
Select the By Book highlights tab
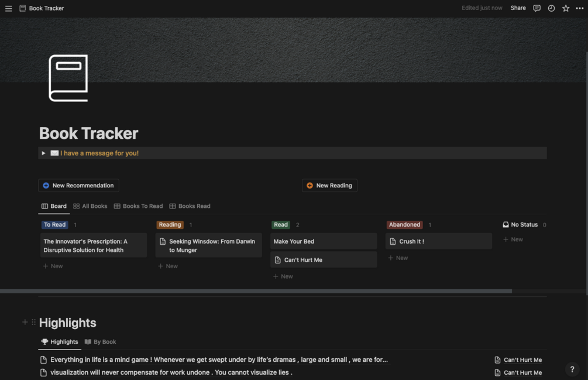101,342
